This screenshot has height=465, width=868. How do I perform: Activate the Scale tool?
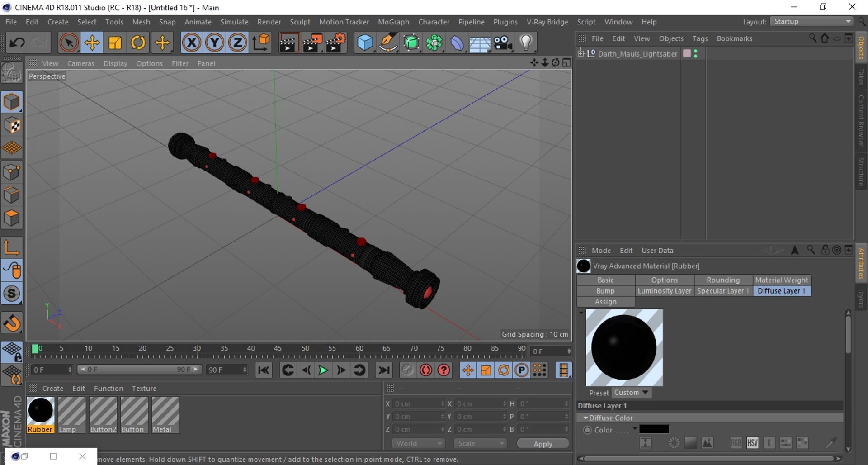coord(115,43)
